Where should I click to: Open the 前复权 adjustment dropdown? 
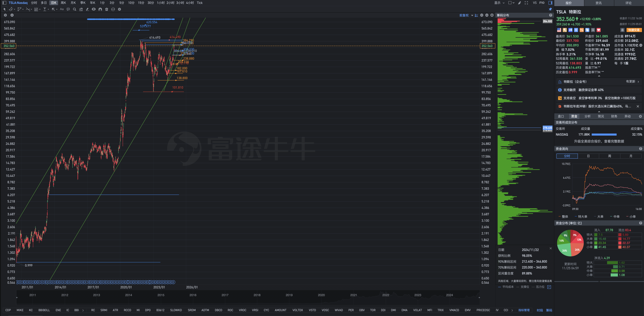[466, 15]
